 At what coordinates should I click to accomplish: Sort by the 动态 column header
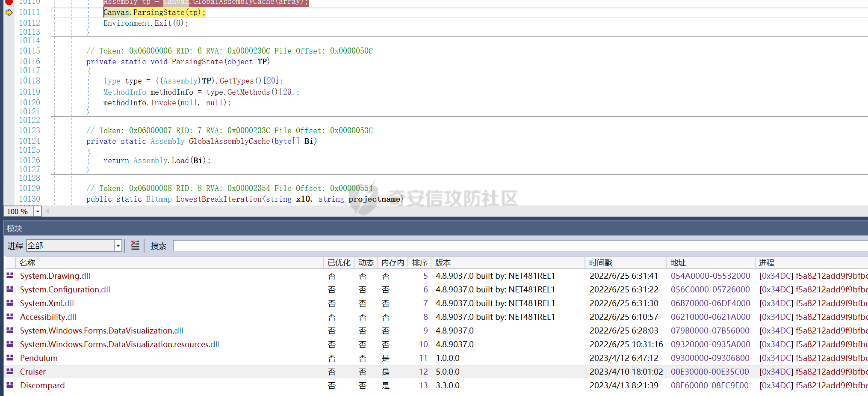coord(366,262)
